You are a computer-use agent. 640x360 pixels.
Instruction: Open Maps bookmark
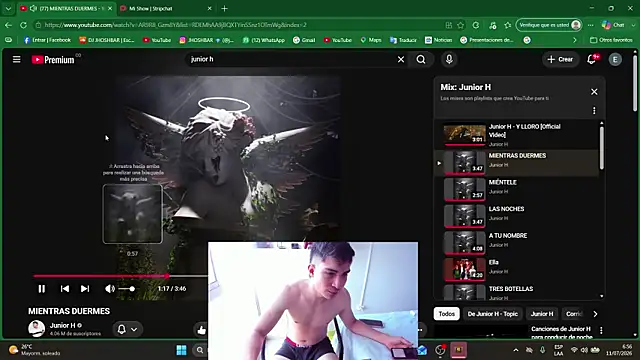(371, 40)
